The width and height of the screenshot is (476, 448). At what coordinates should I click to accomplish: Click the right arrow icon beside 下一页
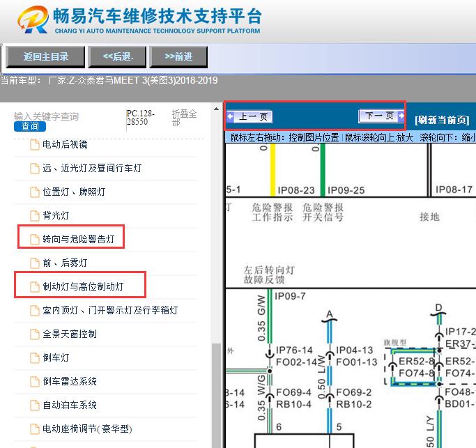tap(401, 116)
